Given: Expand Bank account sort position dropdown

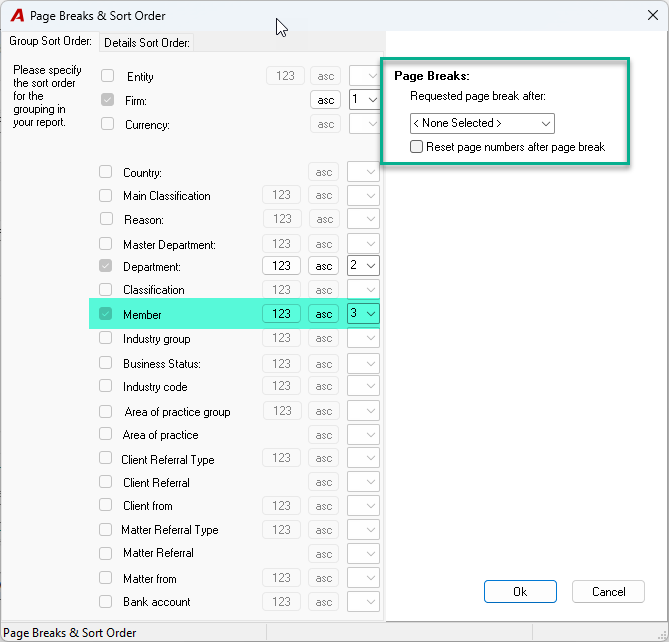Looking at the screenshot, I should (x=363, y=601).
